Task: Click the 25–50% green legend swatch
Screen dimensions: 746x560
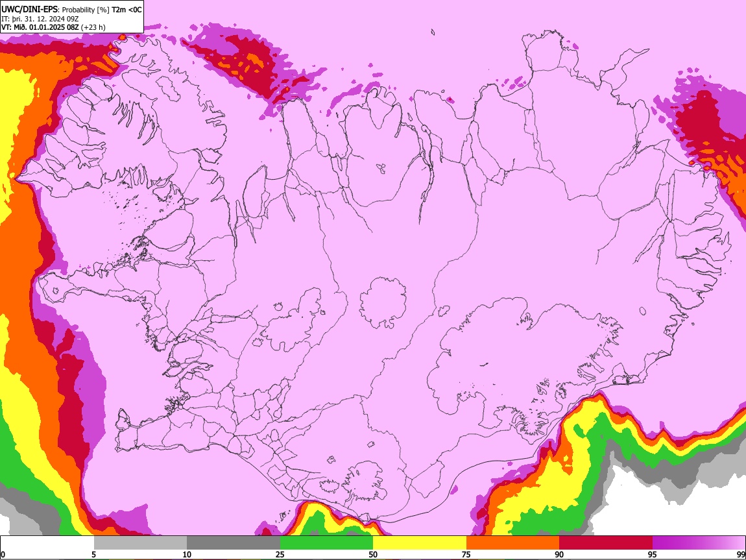Action: coord(326,542)
